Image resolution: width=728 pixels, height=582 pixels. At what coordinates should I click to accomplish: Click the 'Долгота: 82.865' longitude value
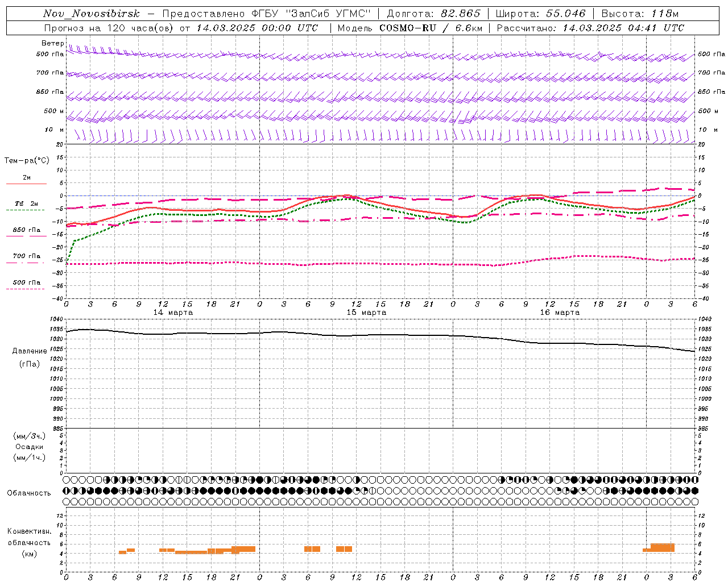(x=433, y=14)
